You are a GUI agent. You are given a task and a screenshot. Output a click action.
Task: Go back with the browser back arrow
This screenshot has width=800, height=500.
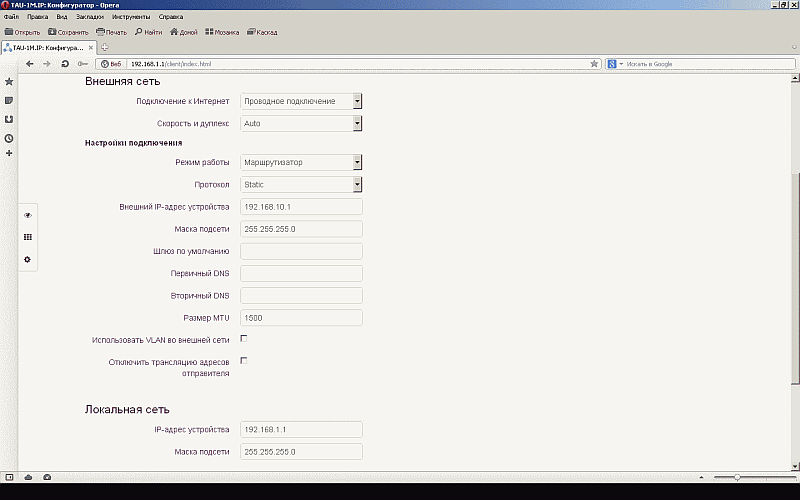pos(30,64)
